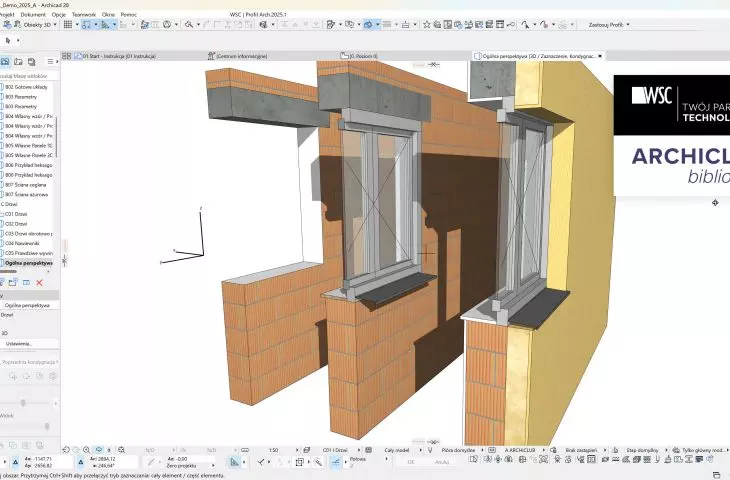
Task: Adjust the upper slider in left panel
Action: click(x=23, y=403)
